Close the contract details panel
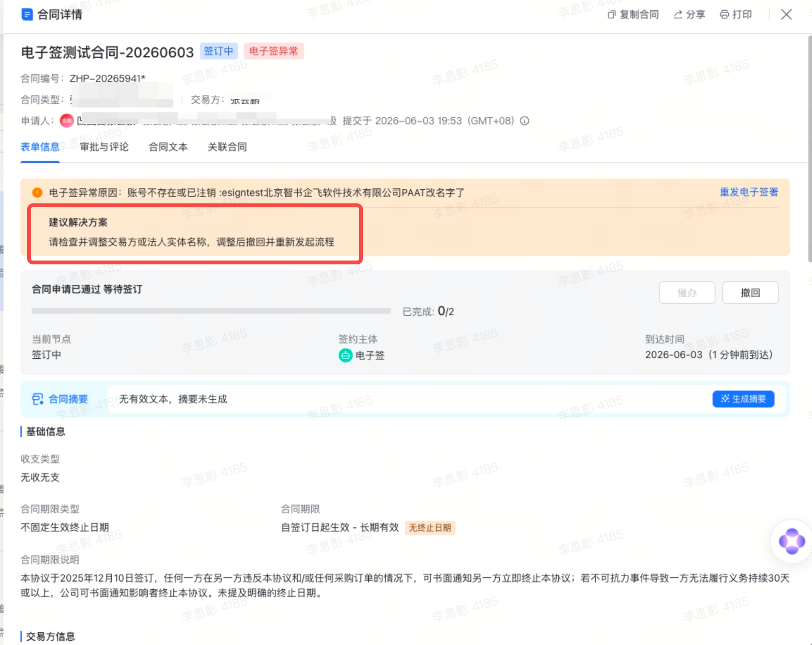812x645 pixels. click(786, 15)
